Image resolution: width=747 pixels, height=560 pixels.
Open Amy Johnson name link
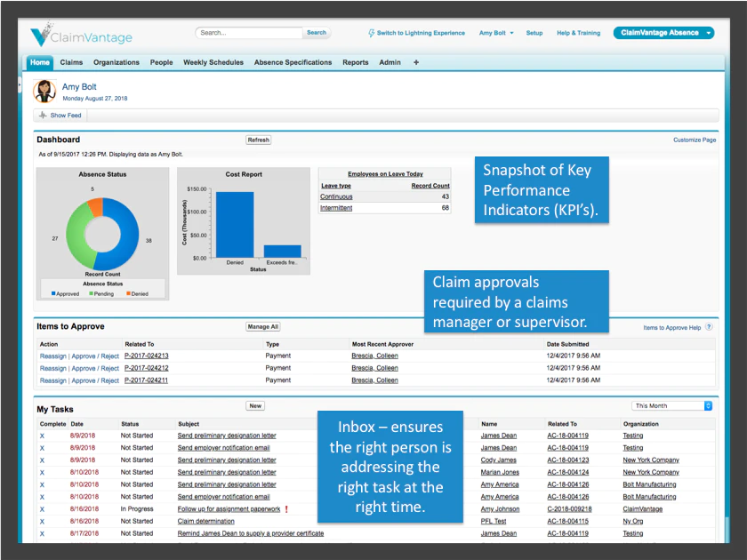[x=500, y=509]
